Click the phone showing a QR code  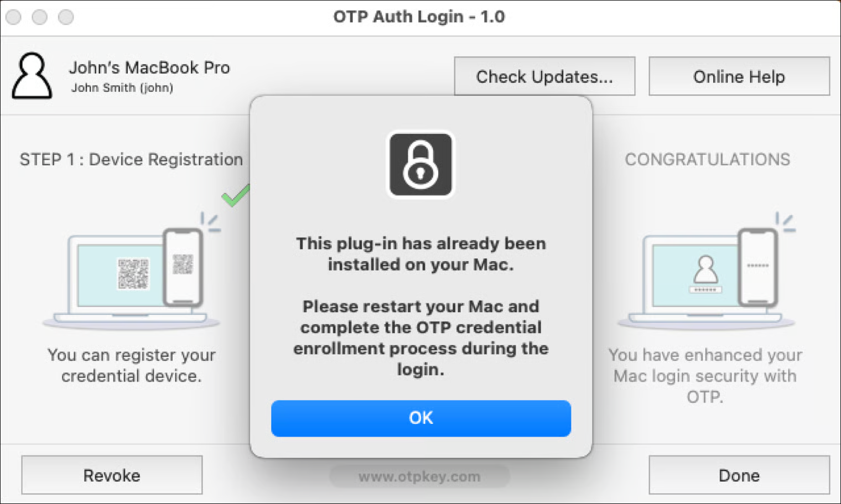(x=183, y=267)
